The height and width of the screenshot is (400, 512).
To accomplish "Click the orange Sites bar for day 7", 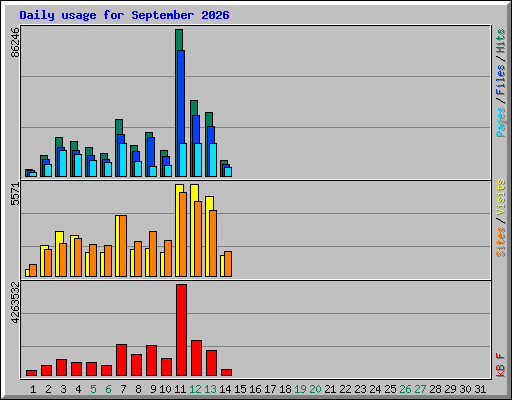I will 123,246.
